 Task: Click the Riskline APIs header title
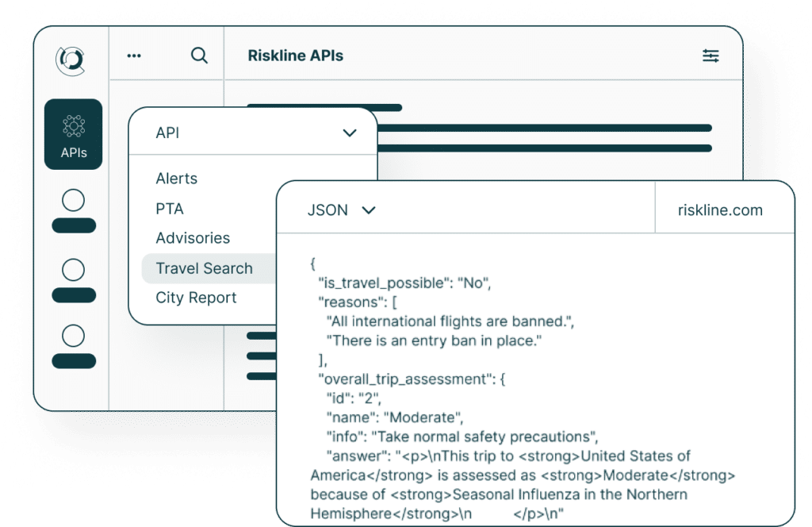[296, 56]
